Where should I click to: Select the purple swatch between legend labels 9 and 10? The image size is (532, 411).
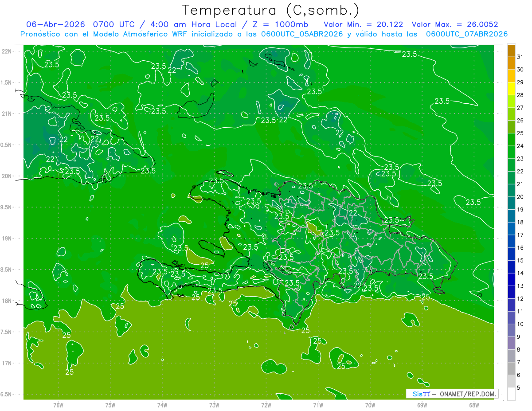coord(511,330)
